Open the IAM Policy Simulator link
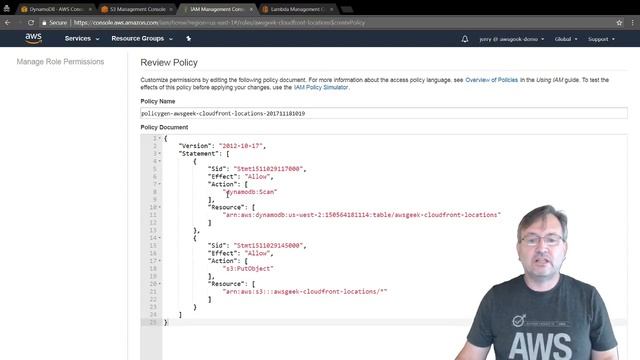Screen dimensions: 640x360 (321, 87)
